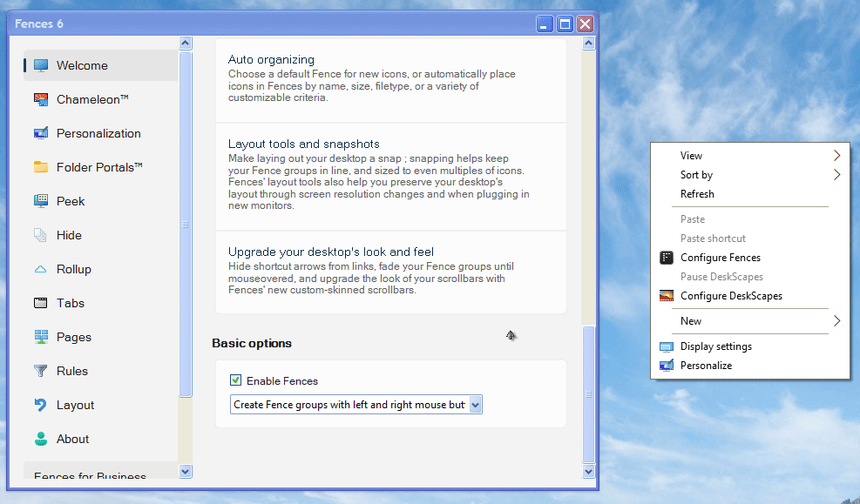Click the About person icon
The height and width of the screenshot is (504, 860).
point(40,439)
